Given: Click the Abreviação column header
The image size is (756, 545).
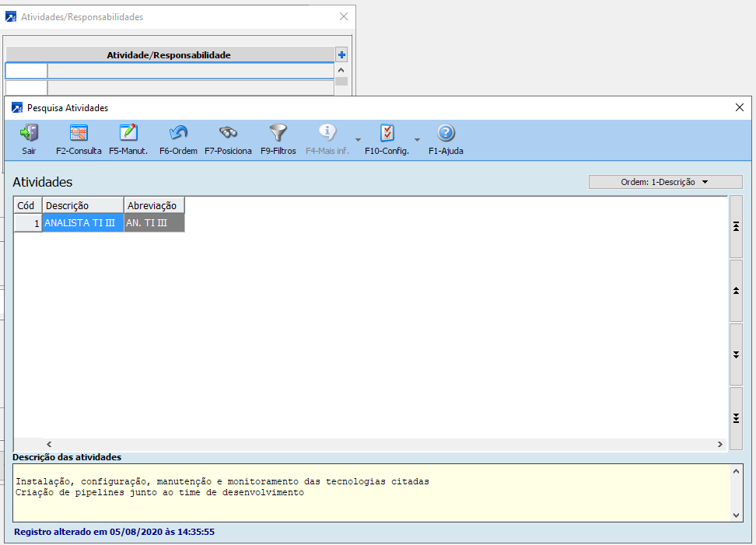Looking at the screenshot, I should (153, 205).
